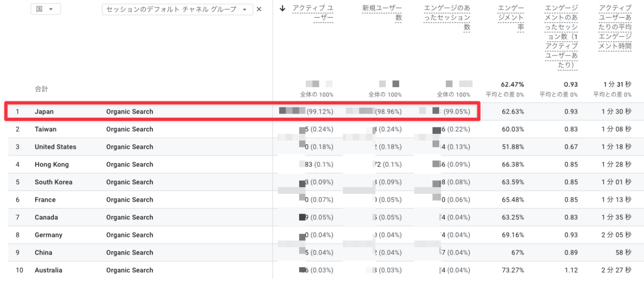644x281 pixels.
Task: Open the 国 dimension dropdown
Action: 45,9
